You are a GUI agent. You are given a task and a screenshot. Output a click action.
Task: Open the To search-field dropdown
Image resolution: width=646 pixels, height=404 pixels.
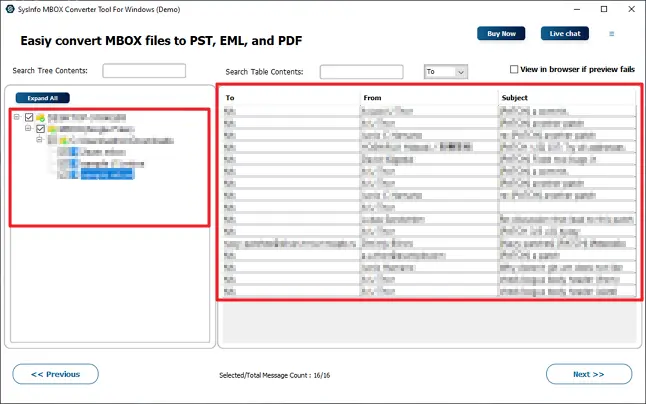446,72
